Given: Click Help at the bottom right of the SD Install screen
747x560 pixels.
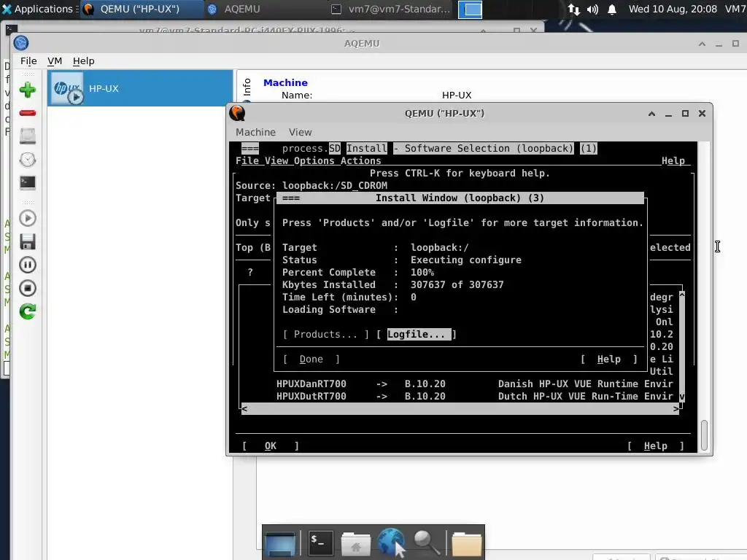Looking at the screenshot, I should click(656, 446).
